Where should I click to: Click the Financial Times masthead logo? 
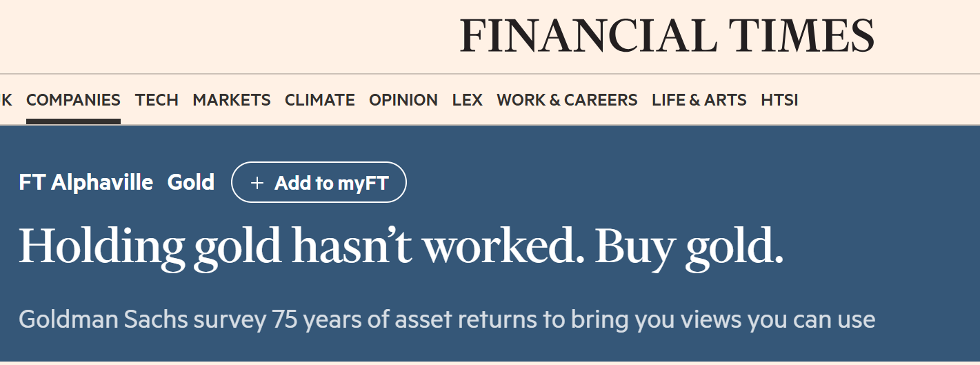pyautogui.click(x=666, y=36)
